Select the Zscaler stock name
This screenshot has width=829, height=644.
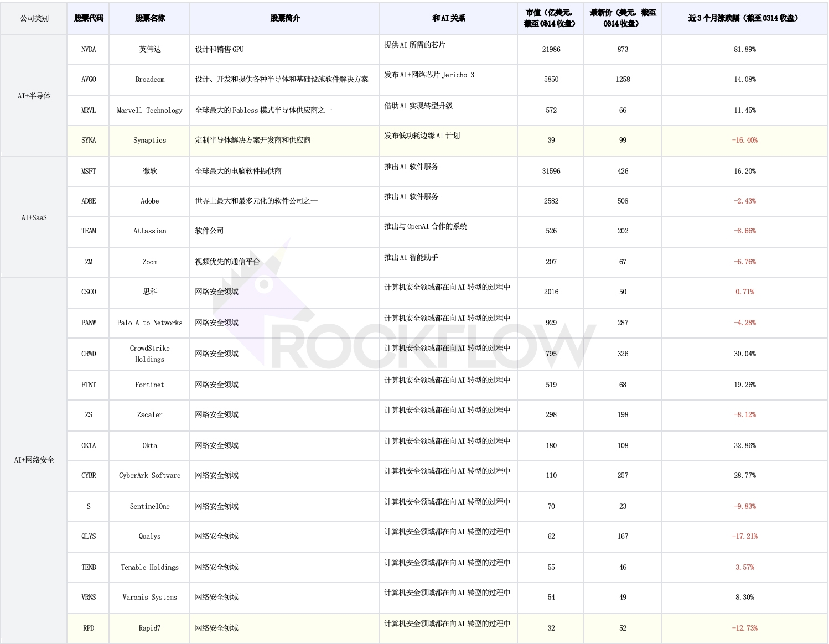[x=150, y=415]
